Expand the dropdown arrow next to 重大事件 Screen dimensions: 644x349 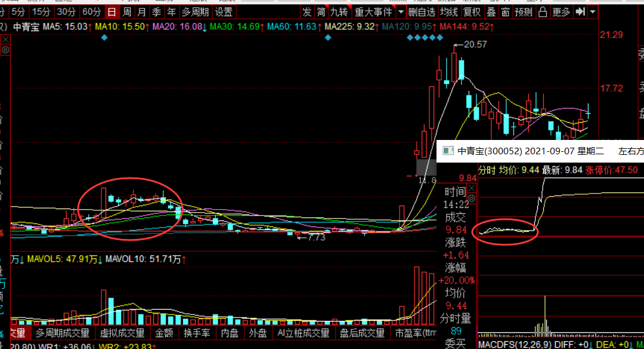(400, 12)
